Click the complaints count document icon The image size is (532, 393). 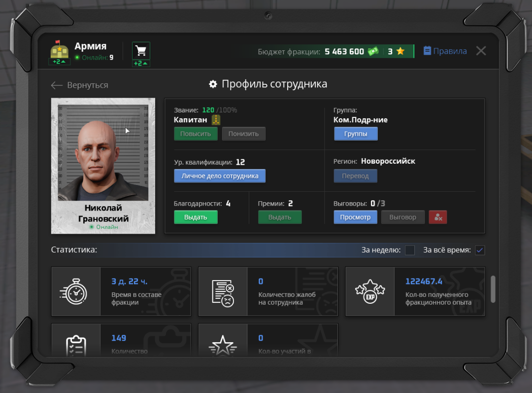click(x=223, y=291)
